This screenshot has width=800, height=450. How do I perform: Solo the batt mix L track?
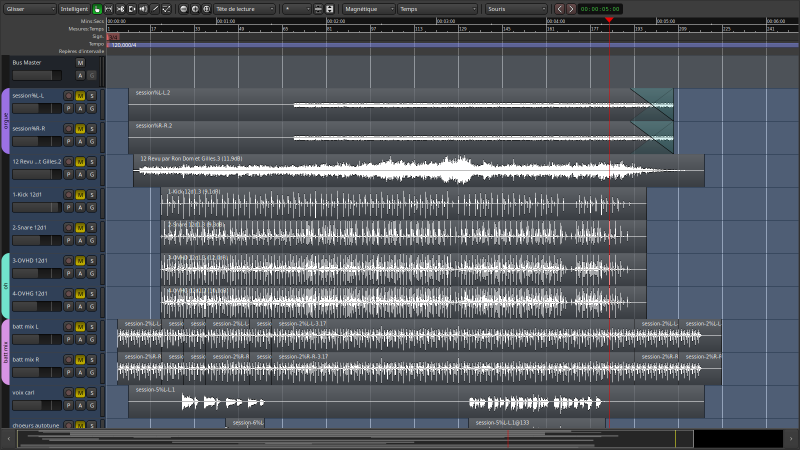click(x=92, y=327)
